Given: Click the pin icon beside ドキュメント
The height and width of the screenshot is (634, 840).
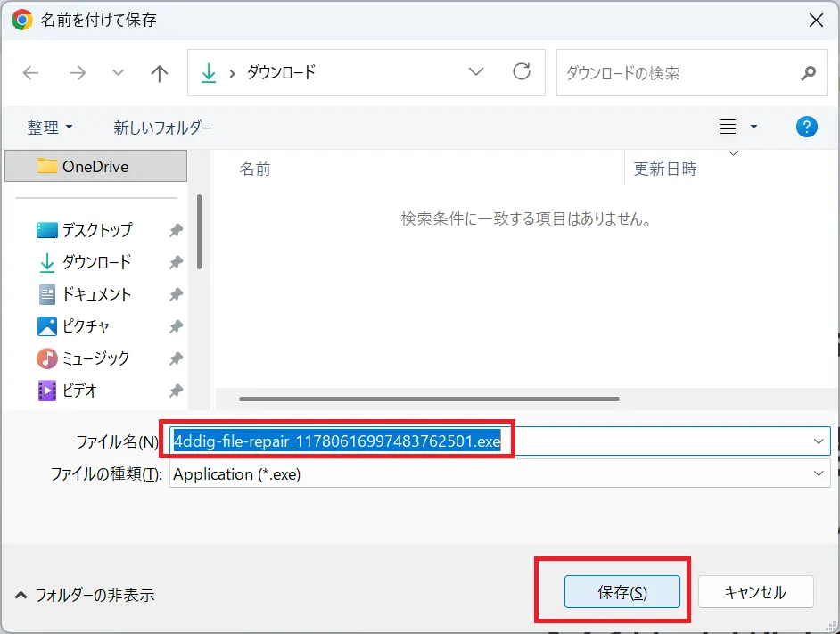Looking at the screenshot, I should tap(176, 295).
